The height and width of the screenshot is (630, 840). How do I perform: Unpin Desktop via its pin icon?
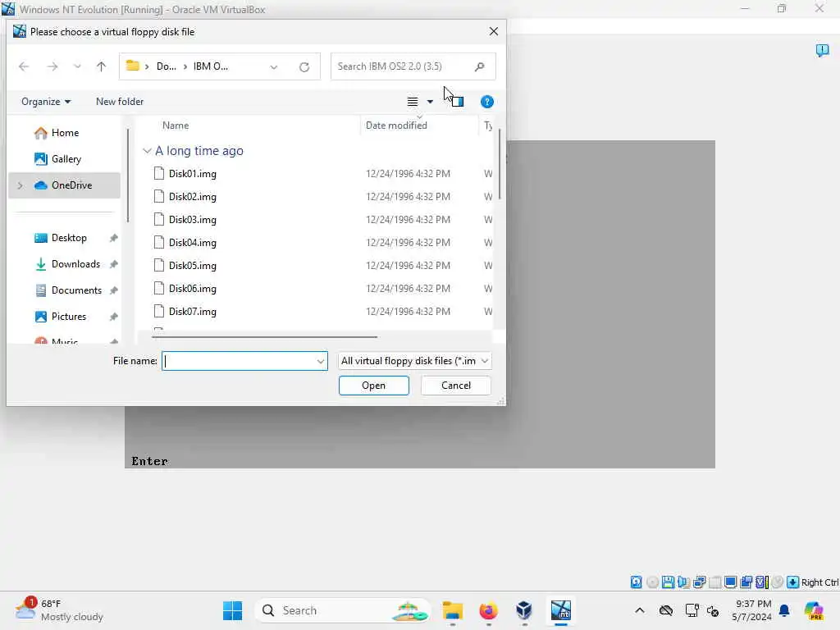[x=113, y=238]
